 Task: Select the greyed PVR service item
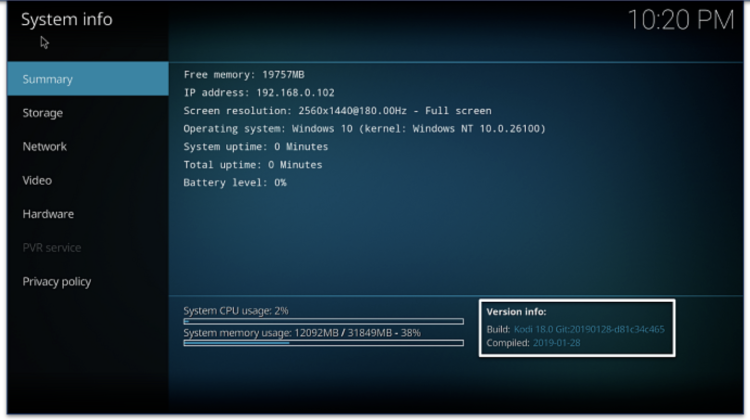click(88, 248)
